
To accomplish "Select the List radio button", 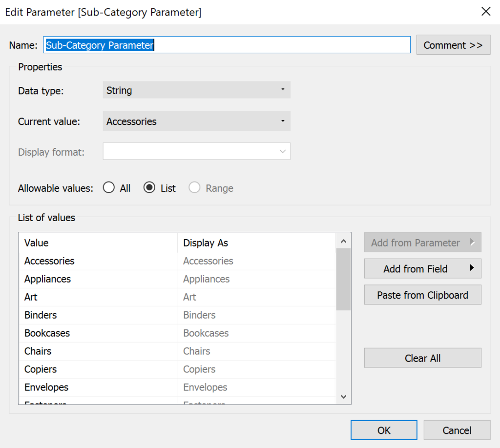I will click(149, 188).
